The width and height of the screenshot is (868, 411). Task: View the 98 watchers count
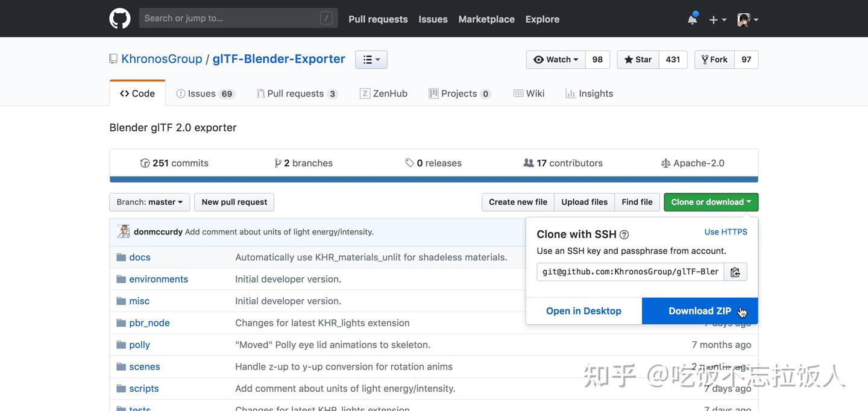pyautogui.click(x=597, y=60)
